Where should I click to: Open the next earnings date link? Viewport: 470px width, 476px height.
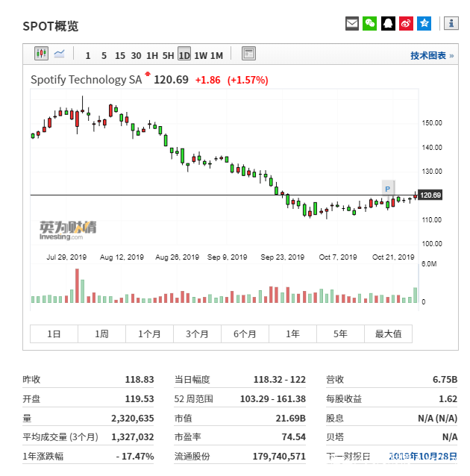(423, 457)
